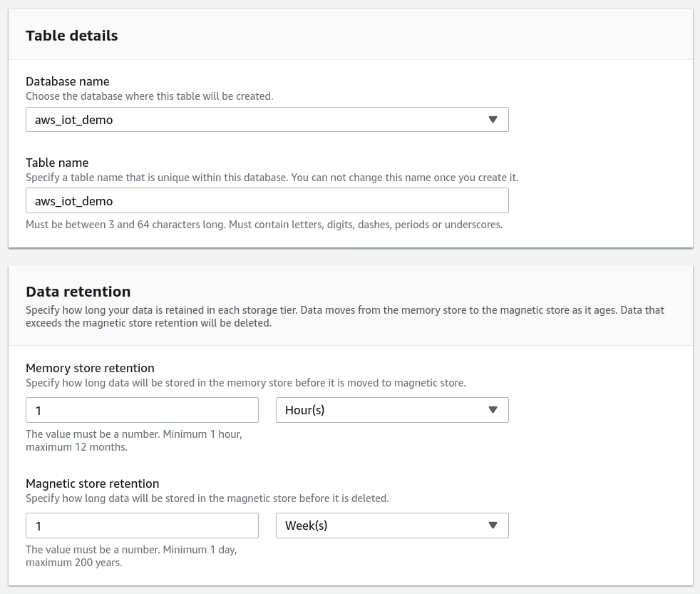Click the memory store retention value field
Viewport: 700px width, 594px height.
[142, 410]
